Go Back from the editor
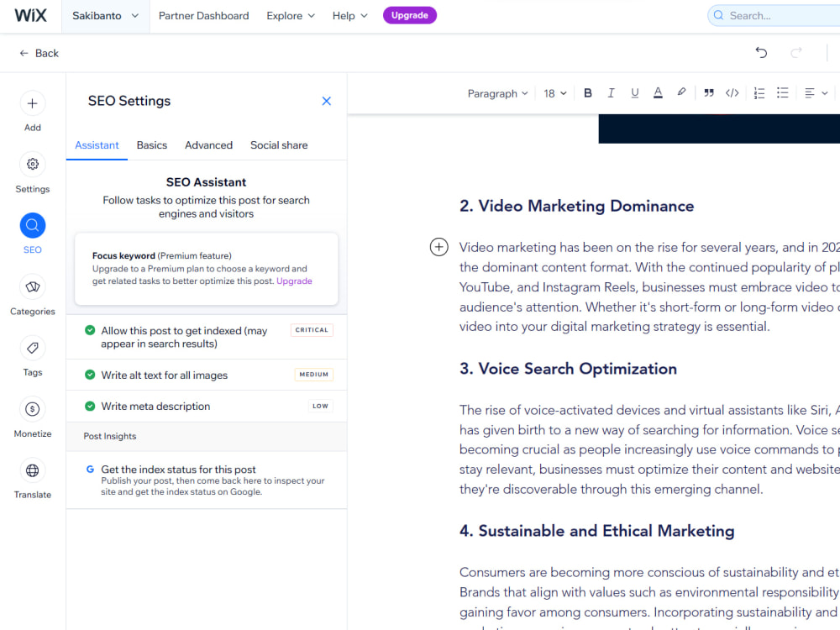 [39, 53]
